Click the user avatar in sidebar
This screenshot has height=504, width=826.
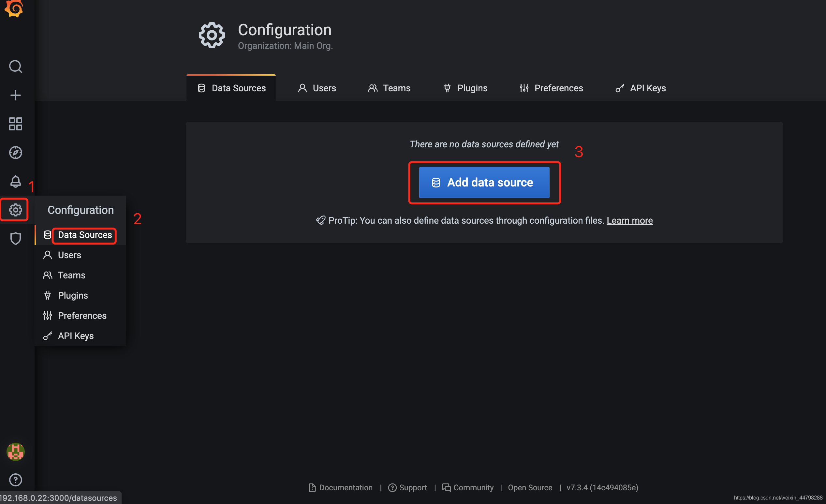[x=15, y=452]
